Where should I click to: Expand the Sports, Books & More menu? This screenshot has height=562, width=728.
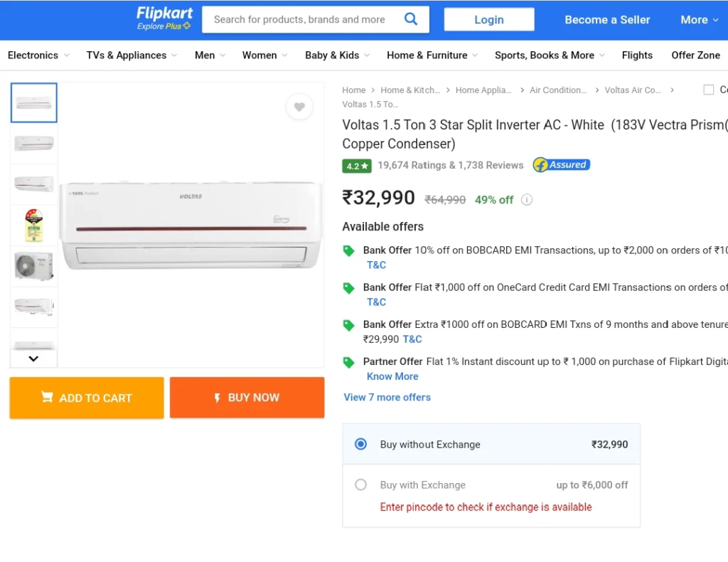pyautogui.click(x=550, y=55)
